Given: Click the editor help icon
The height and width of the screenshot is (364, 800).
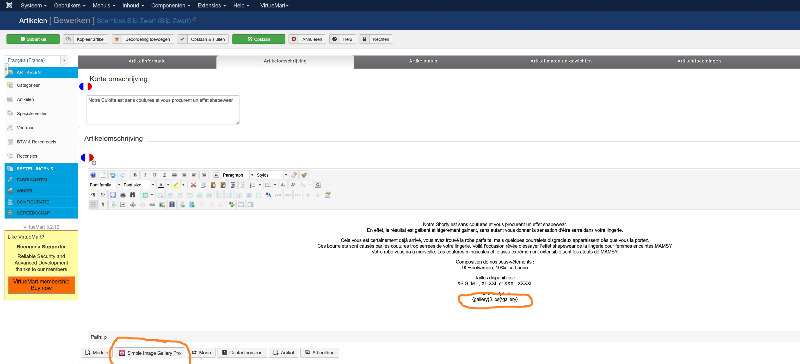Looking at the screenshot, I should pyautogui.click(x=93, y=175).
